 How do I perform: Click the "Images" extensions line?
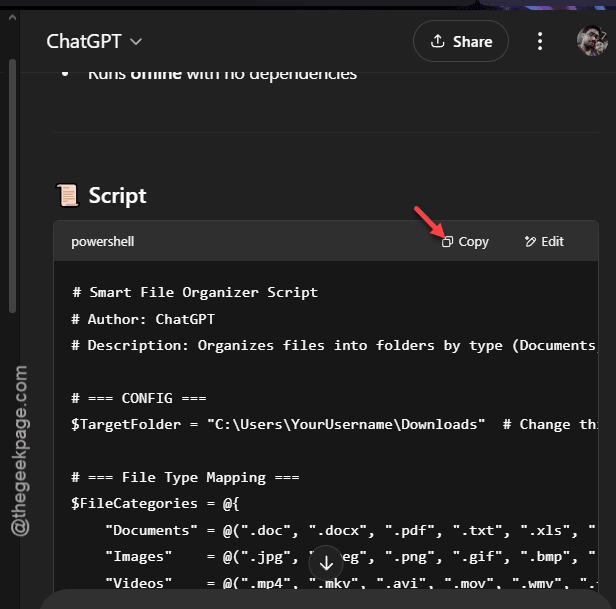pos(351,557)
